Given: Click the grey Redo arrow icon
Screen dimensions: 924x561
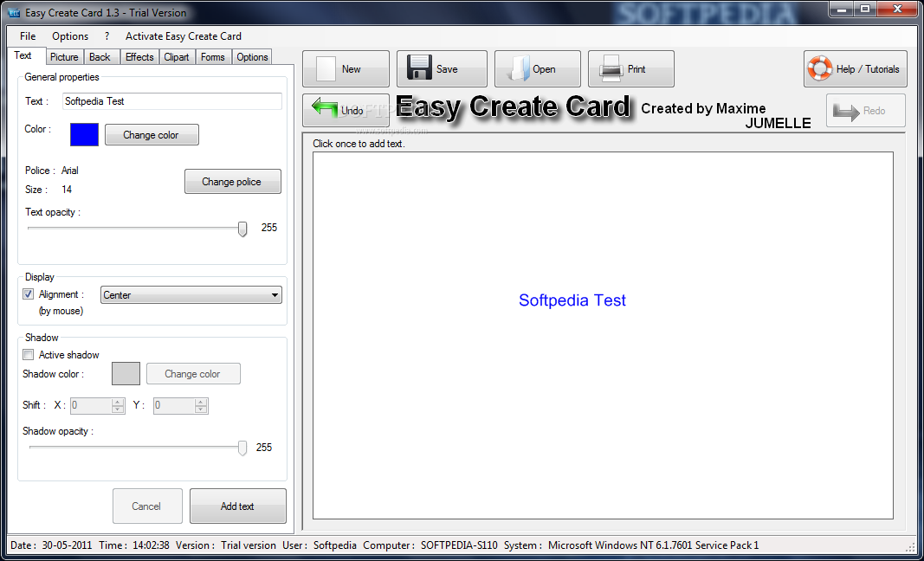Looking at the screenshot, I should [846, 112].
